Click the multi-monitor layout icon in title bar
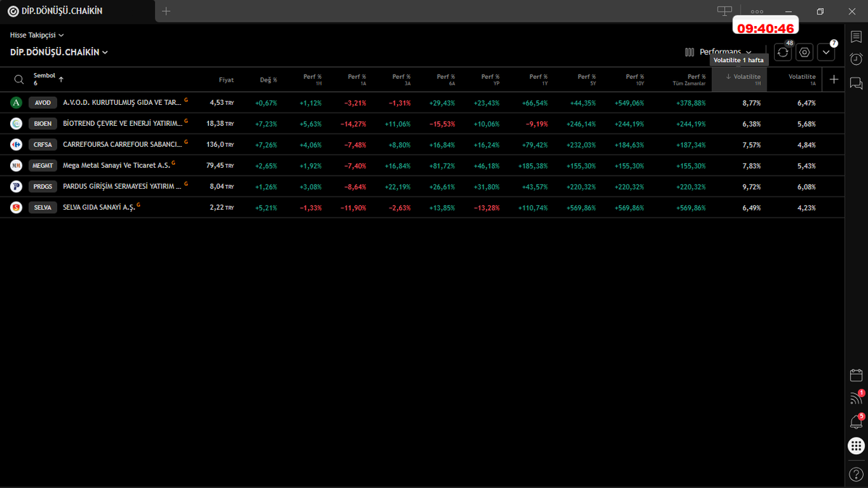The image size is (868, 488). click(724, 11)
